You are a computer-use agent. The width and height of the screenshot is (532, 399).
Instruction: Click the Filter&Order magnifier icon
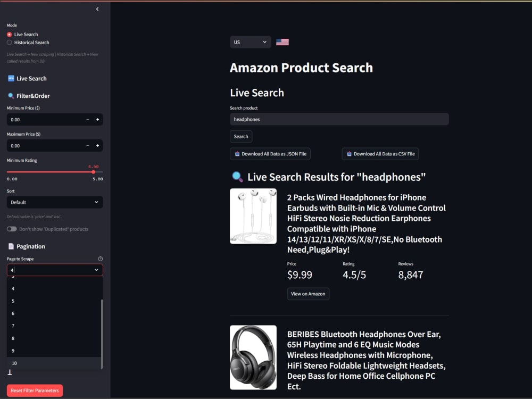(x=11, y=96)
